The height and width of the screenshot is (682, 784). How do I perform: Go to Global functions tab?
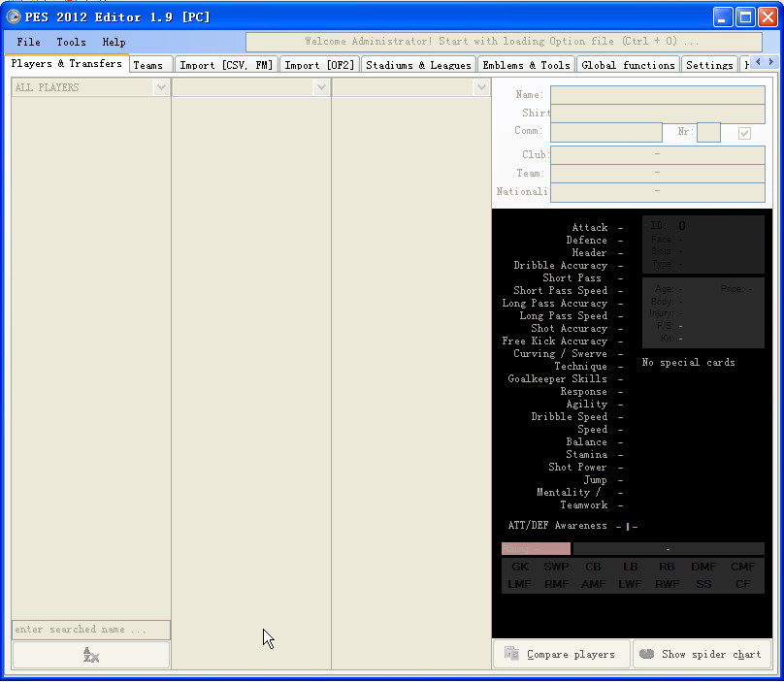tap(628, 65)
